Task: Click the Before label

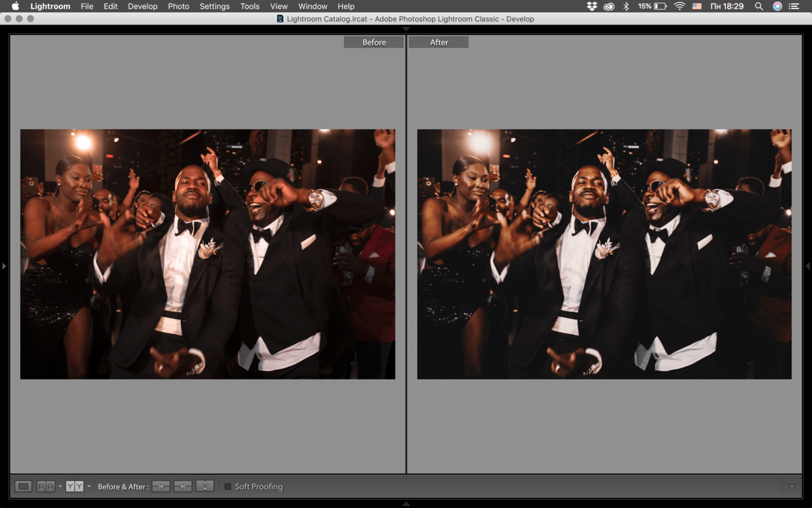Action: (x=374, y=42)
